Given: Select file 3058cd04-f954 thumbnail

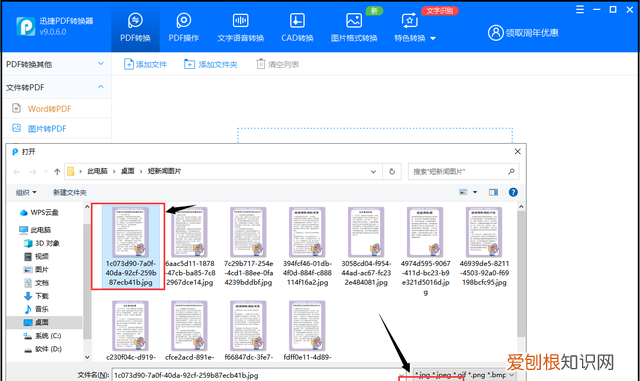Looking at the screenshot, I should coord(366,232).
